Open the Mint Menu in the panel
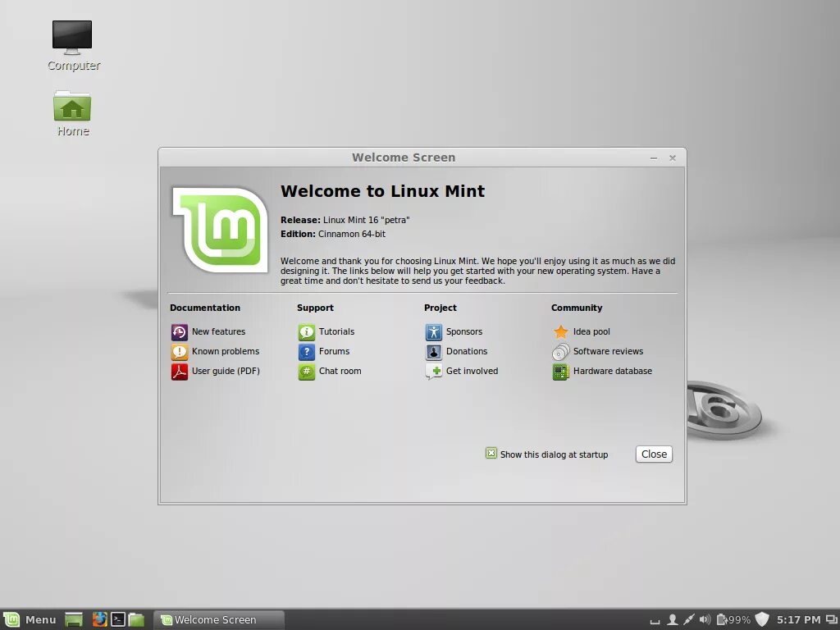This screenshot has height=630, width=840. coord(30,619)
